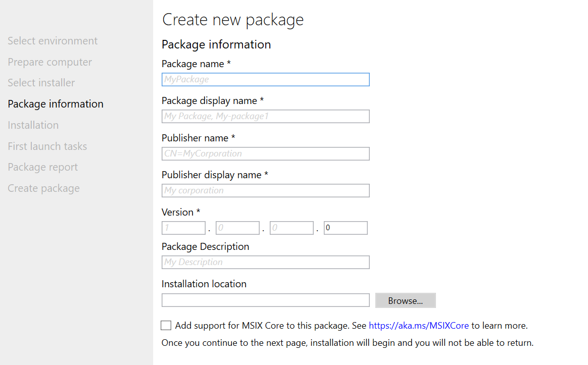Go to Select installer step
Screen dimensions: 588x365
coord(41,82)
